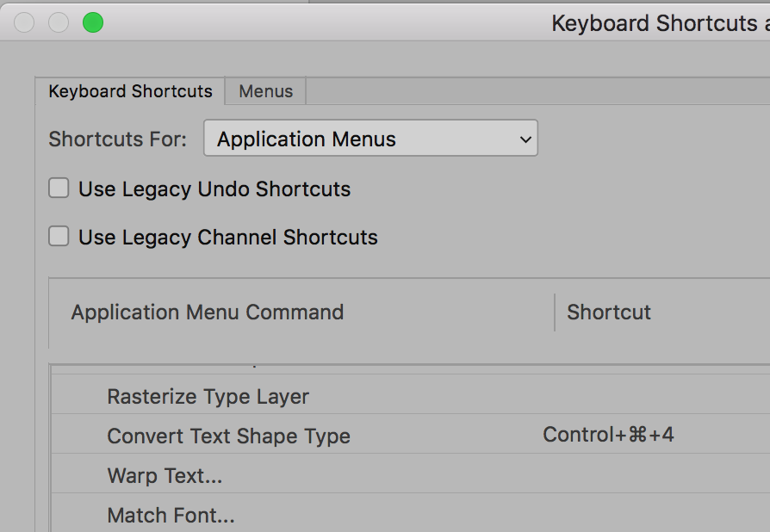Select the Rasterize Type Layer command
The height and width of the screenshot is (532, 770).
(208, 397)
